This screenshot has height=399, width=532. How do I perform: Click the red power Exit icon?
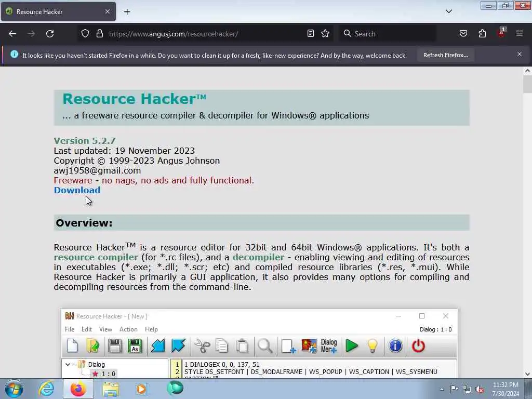pyautogui.click(x=418, y=346)
